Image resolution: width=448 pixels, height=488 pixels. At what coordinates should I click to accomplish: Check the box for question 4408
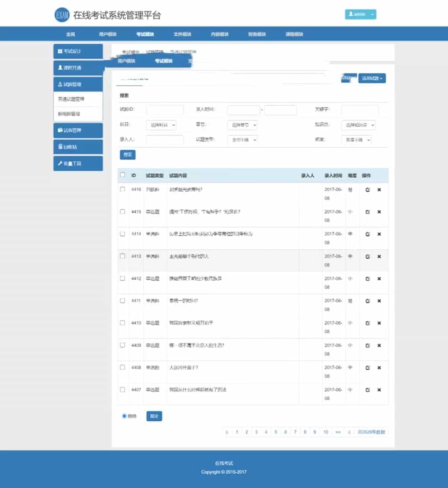[x=122, y=367]
